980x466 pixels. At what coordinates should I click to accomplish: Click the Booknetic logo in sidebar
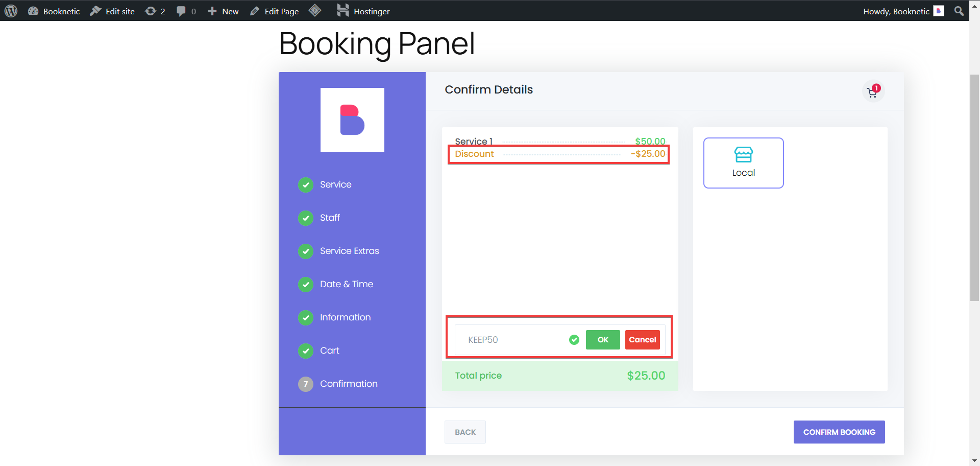click(x=352, y=120)
